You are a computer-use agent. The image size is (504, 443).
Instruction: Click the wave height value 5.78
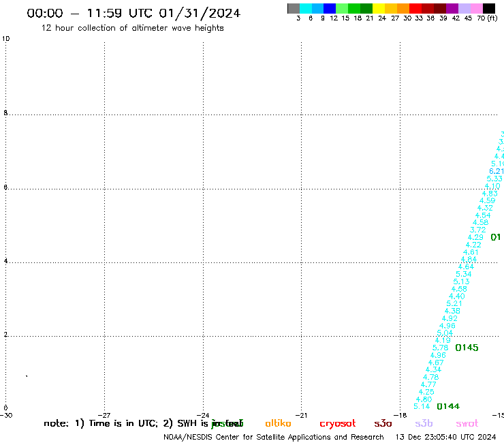click(440, 348)
